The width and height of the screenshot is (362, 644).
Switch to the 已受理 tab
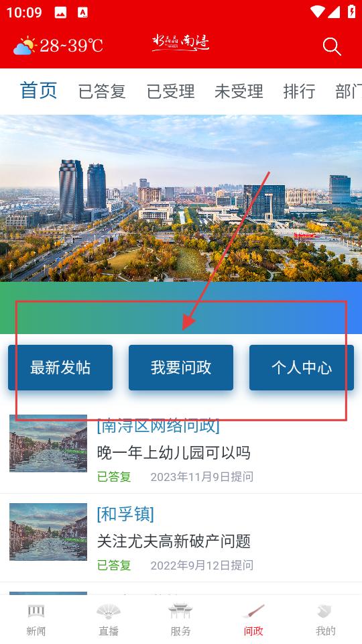pyautogui.click(x=170, y=91)
